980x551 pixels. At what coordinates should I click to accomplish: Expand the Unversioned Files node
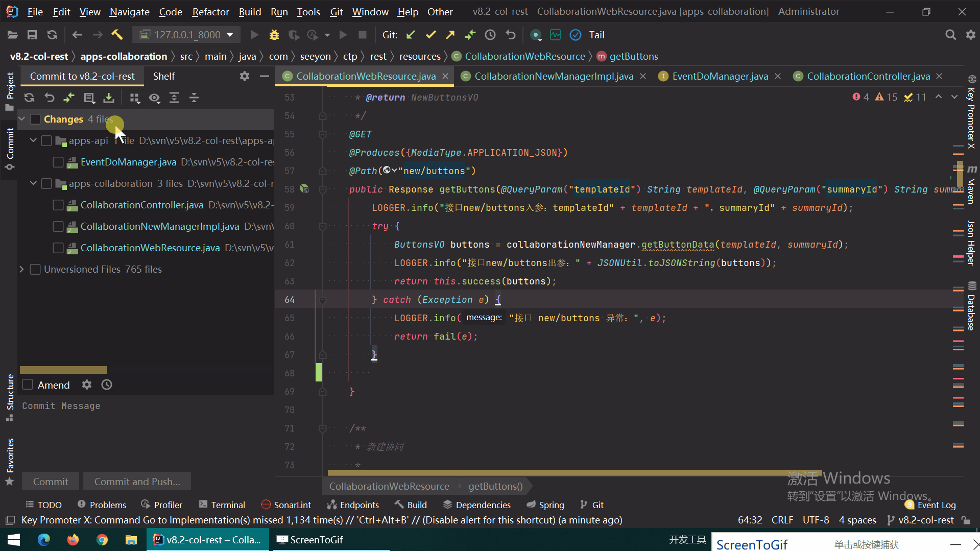21,269
